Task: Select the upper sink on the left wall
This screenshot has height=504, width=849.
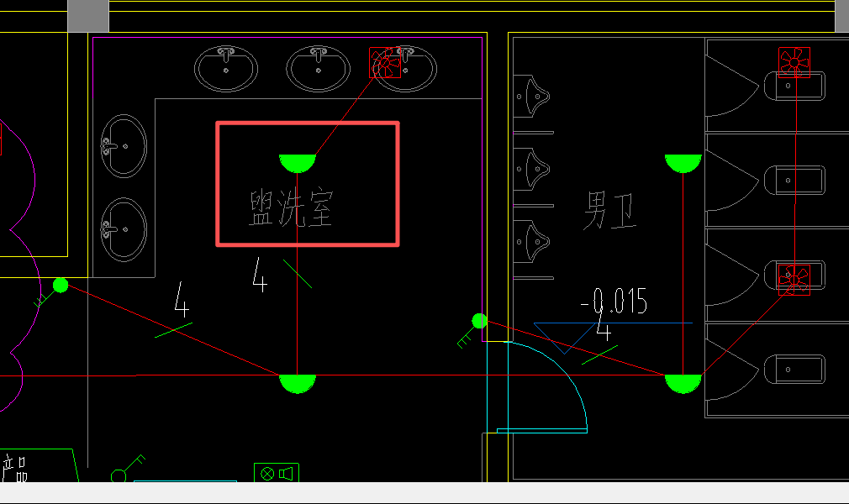Action: click(x=124, y=146)
